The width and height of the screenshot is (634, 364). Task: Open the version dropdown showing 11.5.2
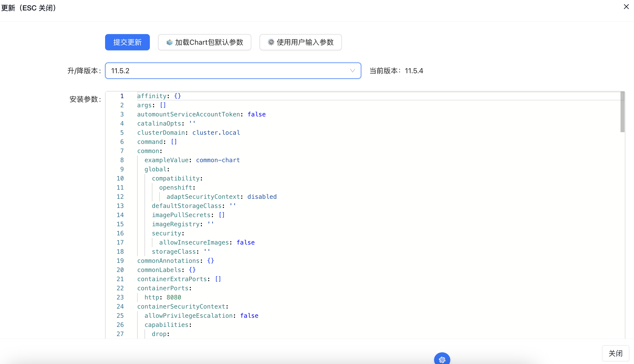tap(233, 71)
